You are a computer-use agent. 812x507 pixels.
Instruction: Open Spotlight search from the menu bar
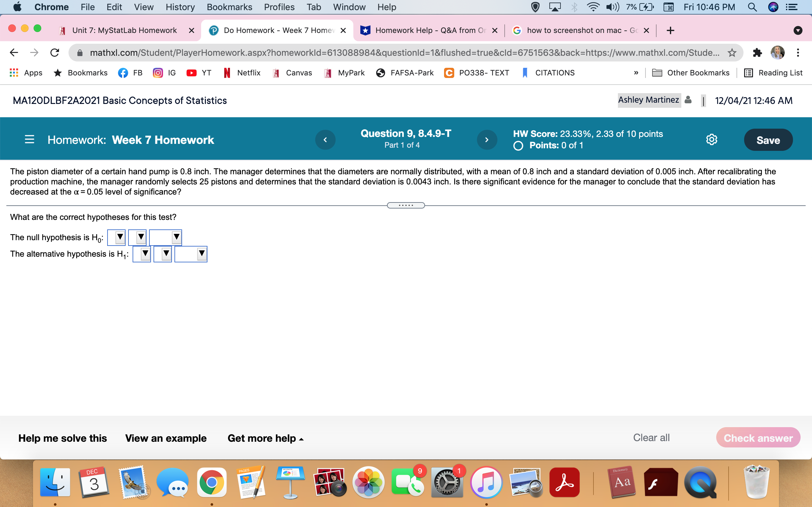753,7
